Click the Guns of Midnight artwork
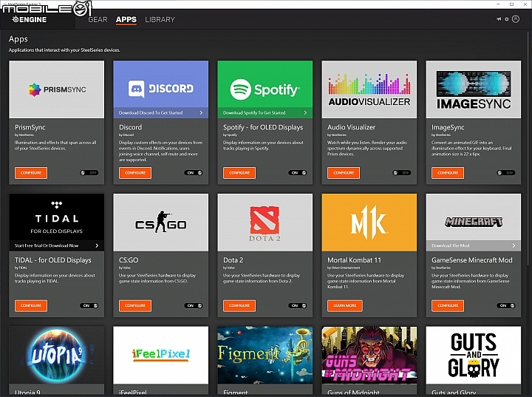The height and width of the screenshot is (397, 532). click(x=369, y=355)
